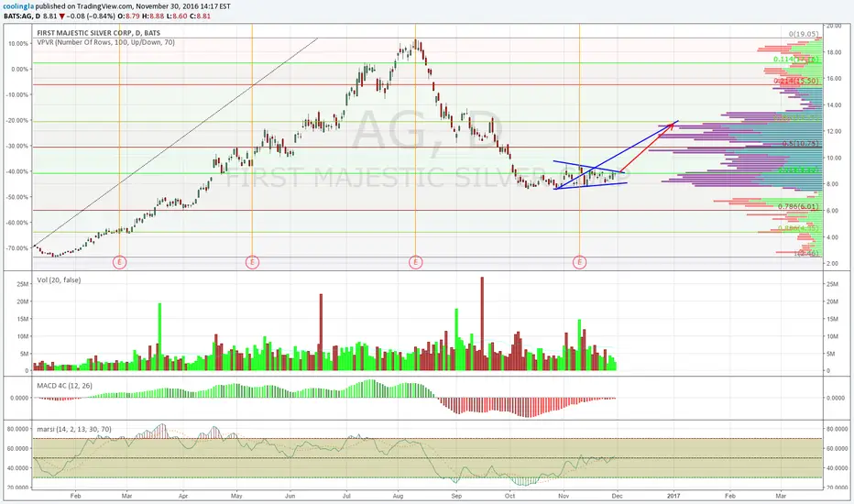854x504 pixels.
Task: Click the Aug label on time axis
Action: 398,496
